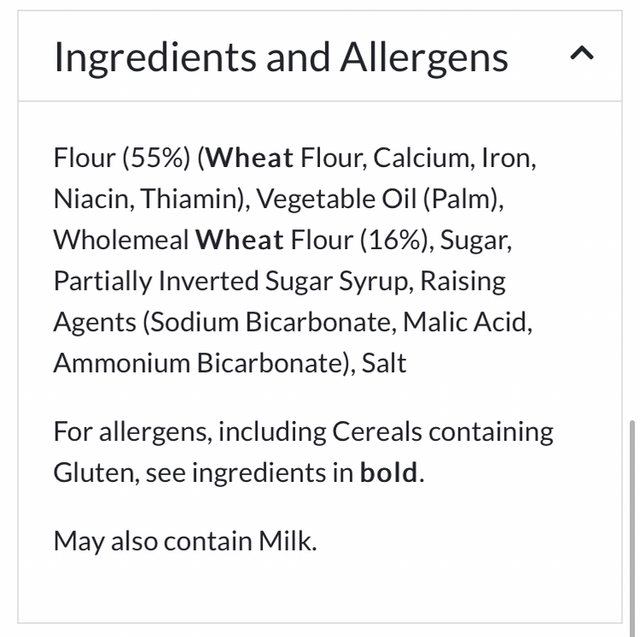Click bold Wheat before Flour, Calcium
Viewport: 640px width, 637px height.
(x=251, y=158)
